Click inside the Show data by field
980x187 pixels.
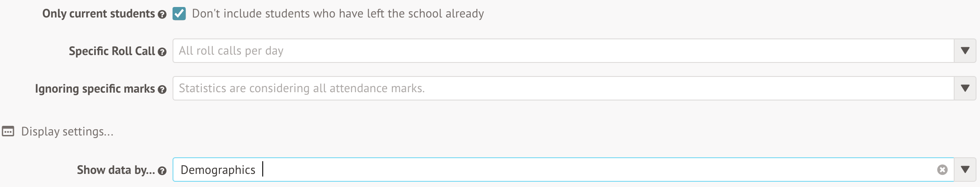click(569, 170)
